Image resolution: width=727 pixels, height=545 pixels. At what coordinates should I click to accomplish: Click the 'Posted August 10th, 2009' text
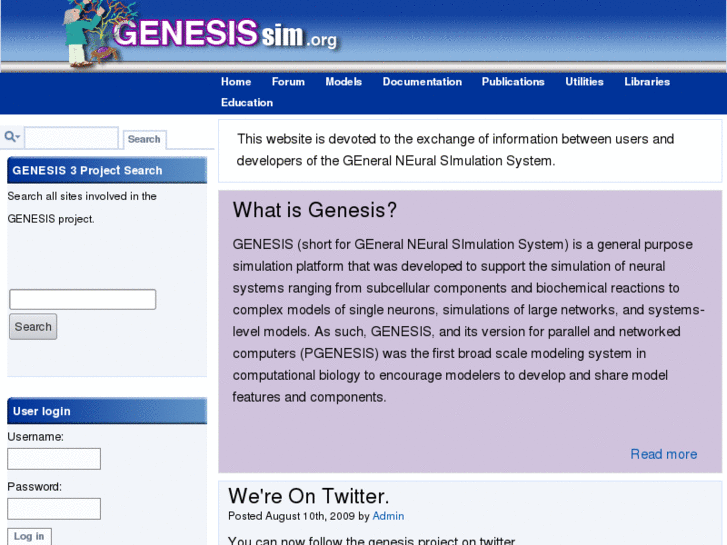tap(292, 516)
